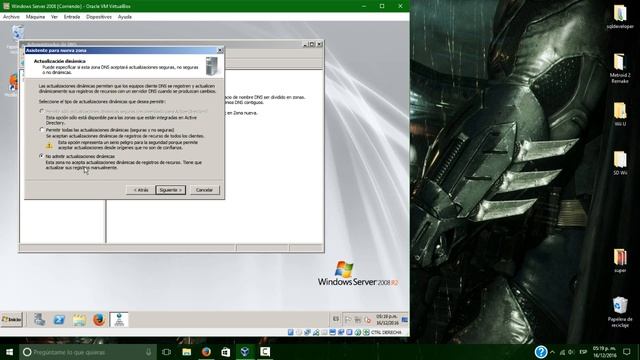Click the super desktop icon

click(620, 261)
